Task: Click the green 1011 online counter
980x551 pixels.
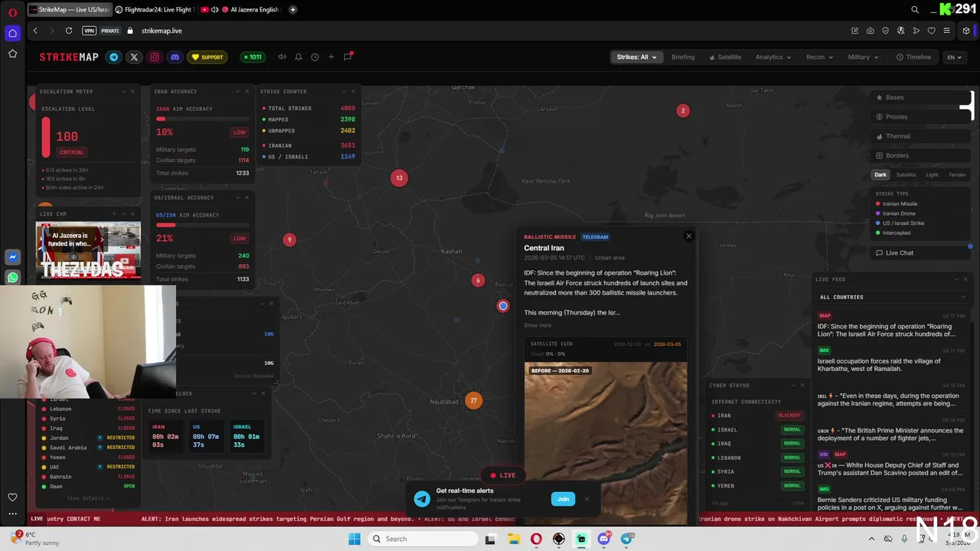Action: click(252, 57)
